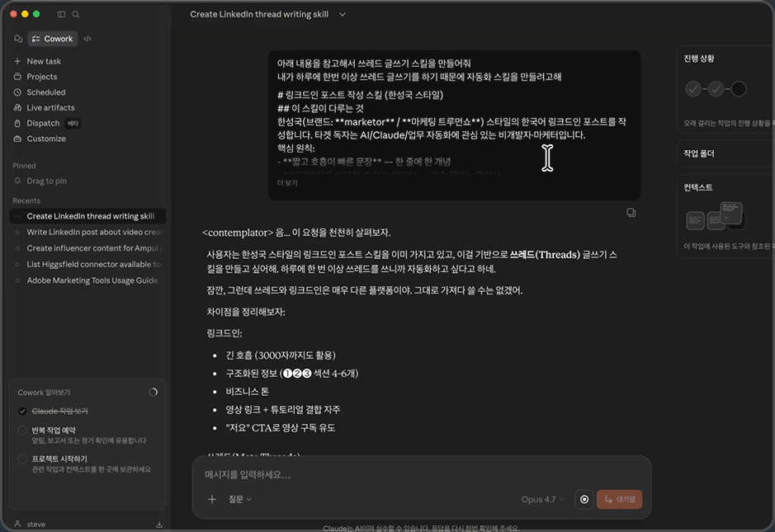Click the Projects folder icon

pos(17,77)
